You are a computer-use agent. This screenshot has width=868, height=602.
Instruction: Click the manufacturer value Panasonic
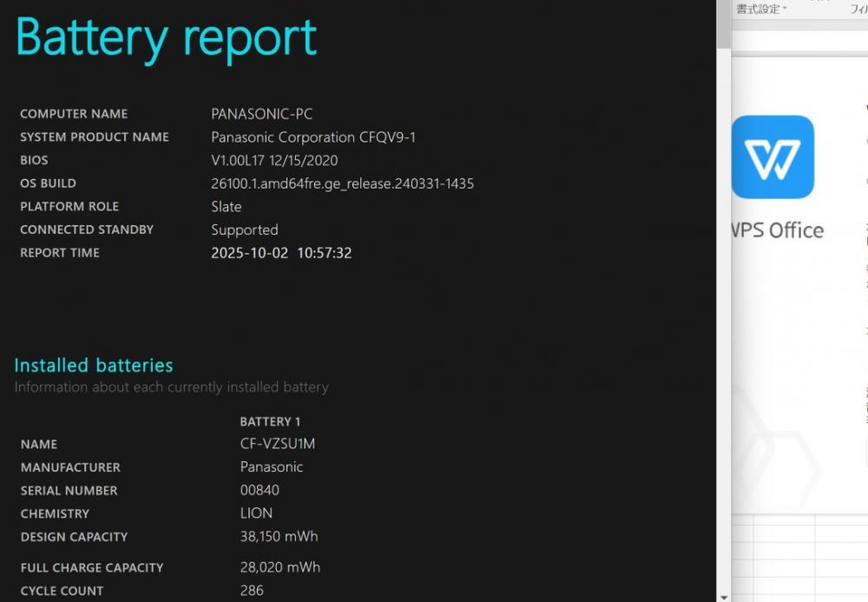272,466
